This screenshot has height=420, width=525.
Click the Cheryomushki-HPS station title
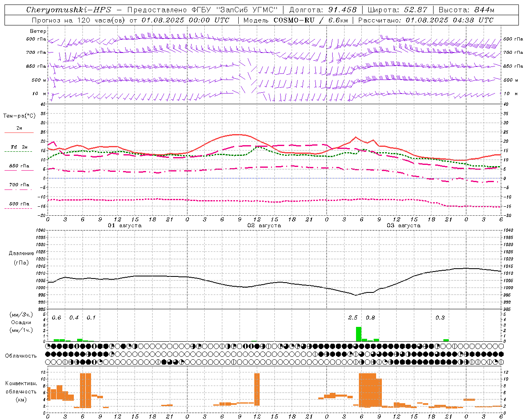tap(68, 10)
